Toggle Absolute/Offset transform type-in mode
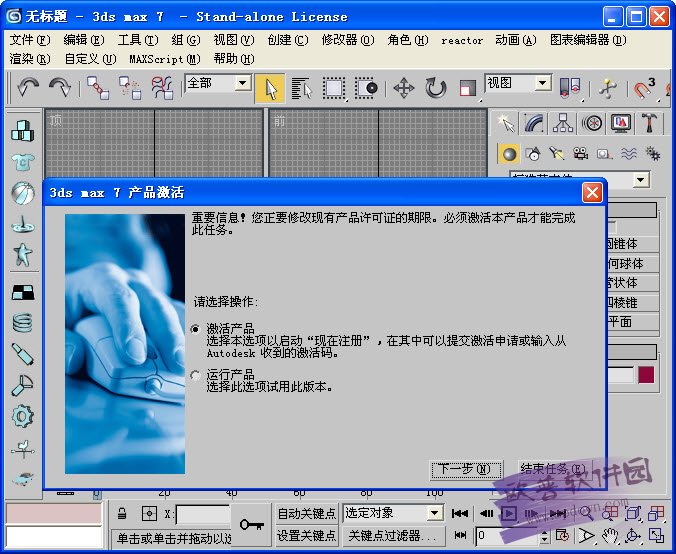This screenshot has height=554, width=676. 149,513
